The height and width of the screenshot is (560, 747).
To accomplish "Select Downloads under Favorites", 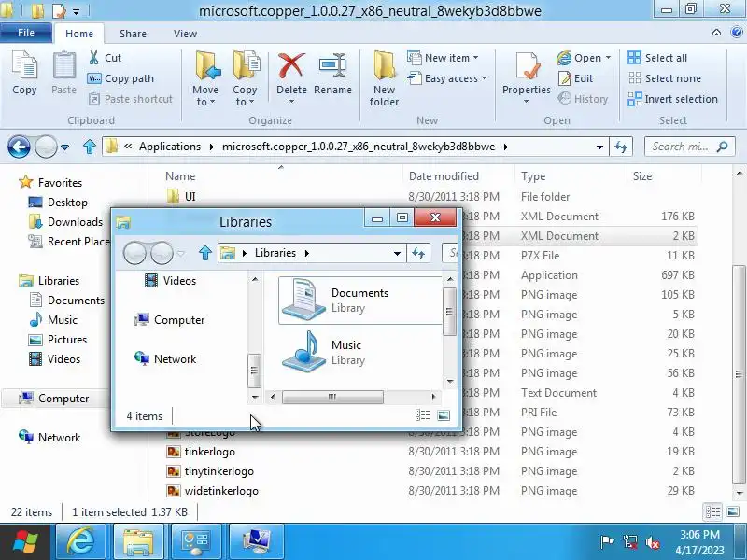I will (x=65, y=222).
